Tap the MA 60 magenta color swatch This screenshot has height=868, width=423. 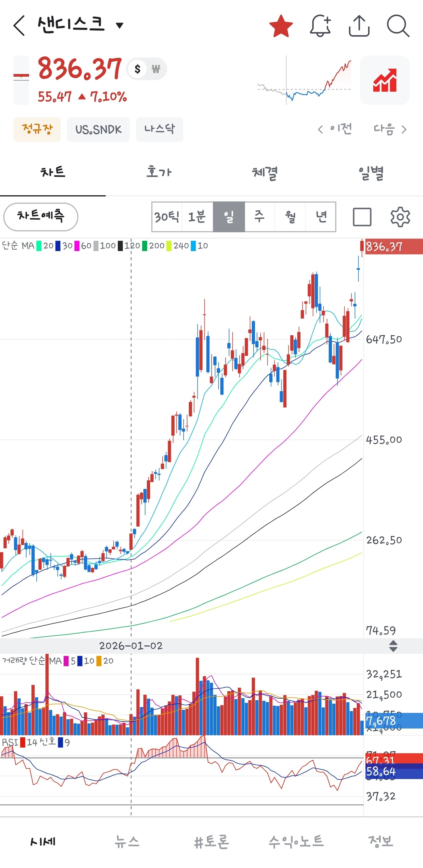coord(77,246)
